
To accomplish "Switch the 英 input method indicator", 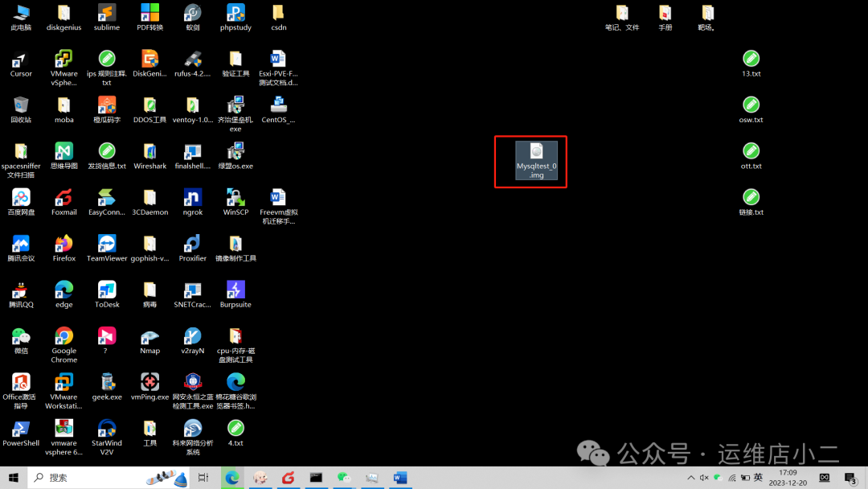I will [x=759, y=478].
